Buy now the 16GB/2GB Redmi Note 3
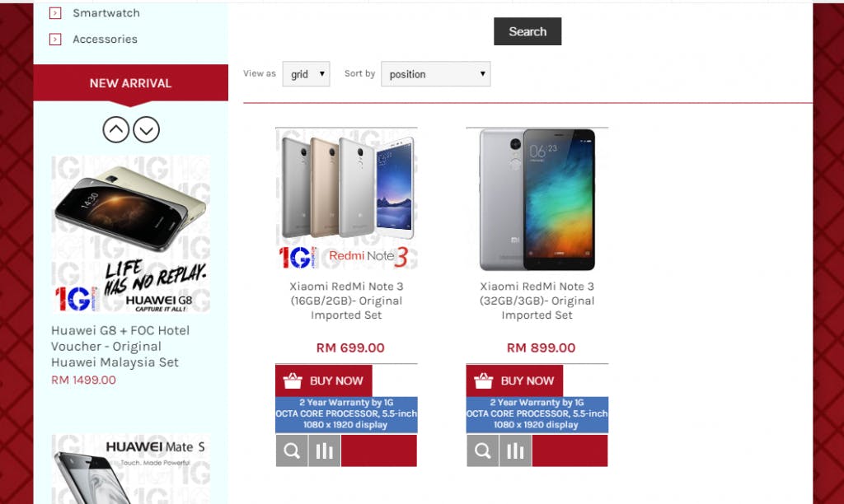The width and height of the screenshot is (844, 504). 323,380
